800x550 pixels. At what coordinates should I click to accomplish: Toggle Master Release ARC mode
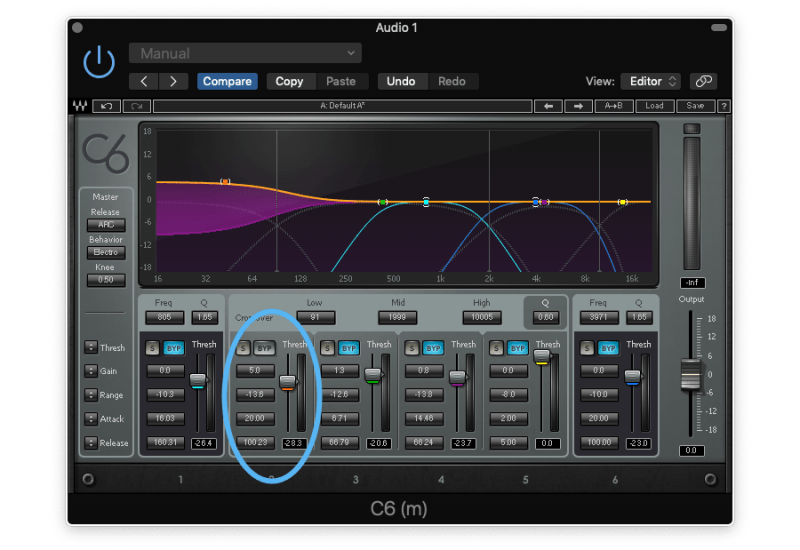click(x=106, y=224)
